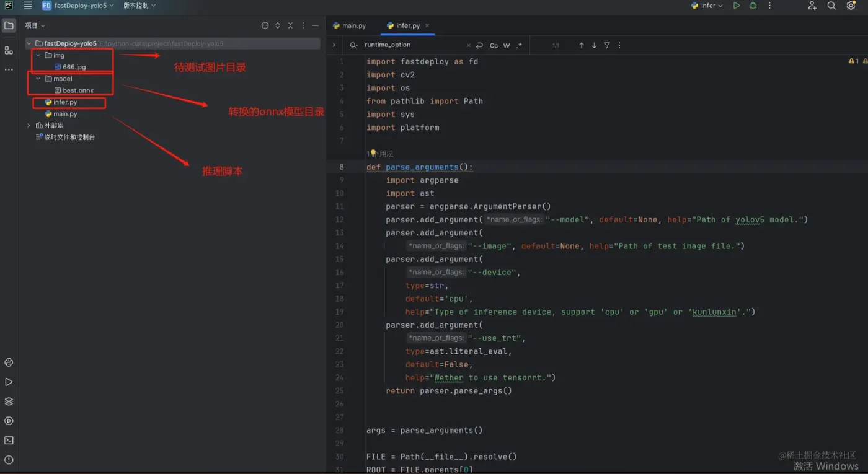Screen dimensions: 868x474
Task: Click 'args = parse_arguments()' line
Action: point(424,430)
